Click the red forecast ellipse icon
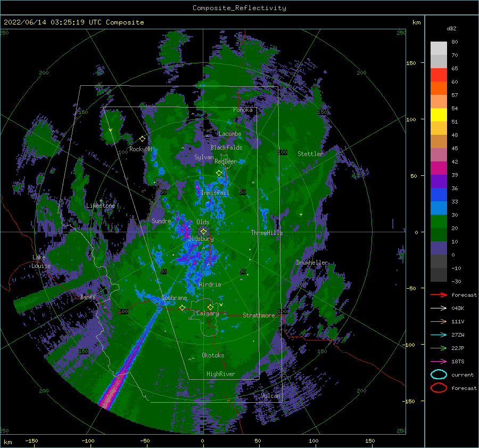This screenshot has height=448, width=479. [x=439, y=388]
